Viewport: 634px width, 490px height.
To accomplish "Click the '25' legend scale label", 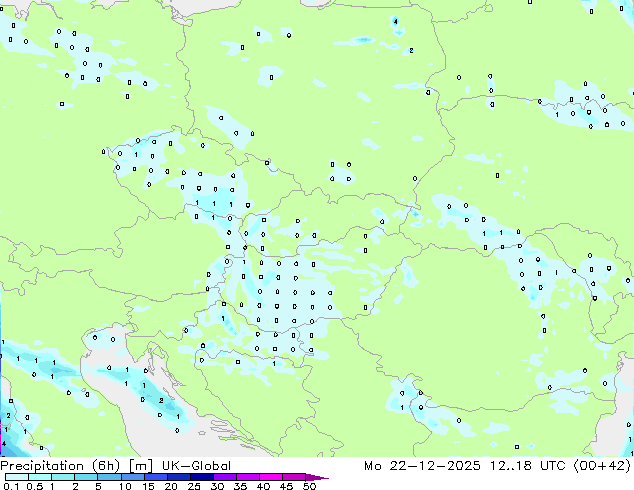I will pyautogui.click(x=194, y=486).
